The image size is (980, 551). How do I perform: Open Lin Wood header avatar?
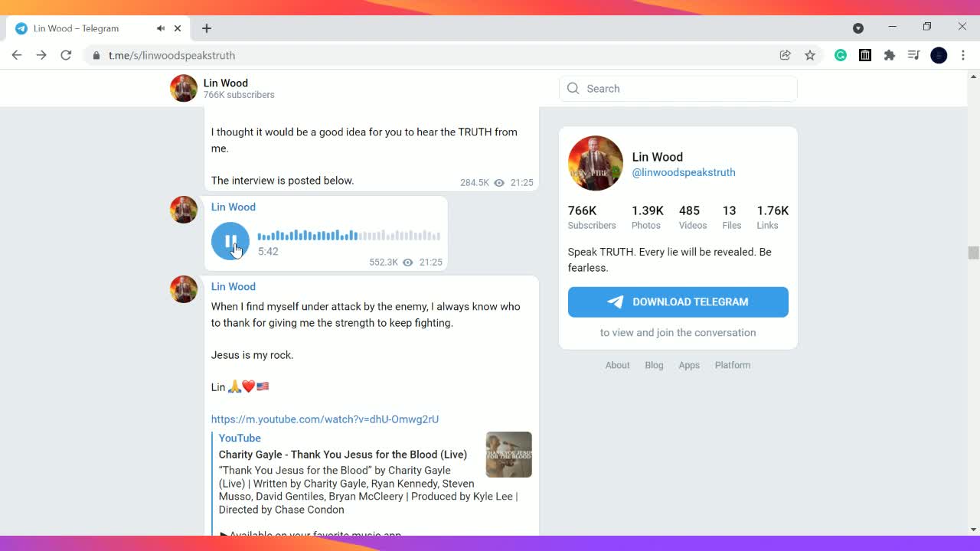(x=184, y=89)
